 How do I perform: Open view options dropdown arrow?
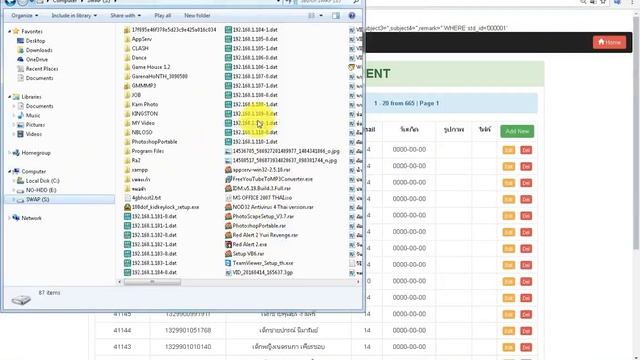[x=321, y=16]
